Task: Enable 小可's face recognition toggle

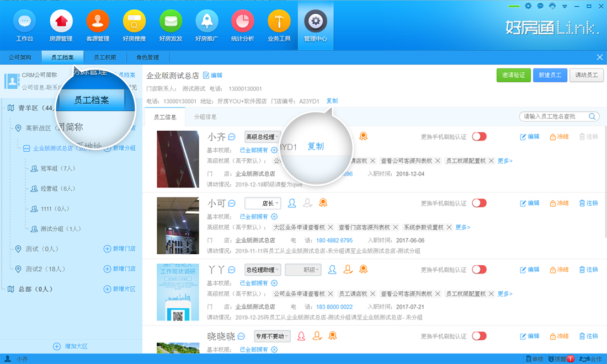Action: click(479, 203)
